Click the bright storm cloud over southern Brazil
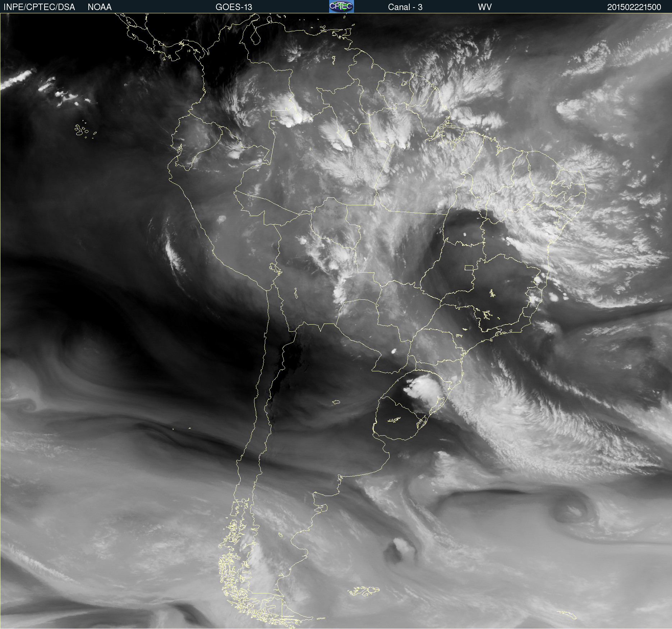The image size is (672, 629). 424,388
